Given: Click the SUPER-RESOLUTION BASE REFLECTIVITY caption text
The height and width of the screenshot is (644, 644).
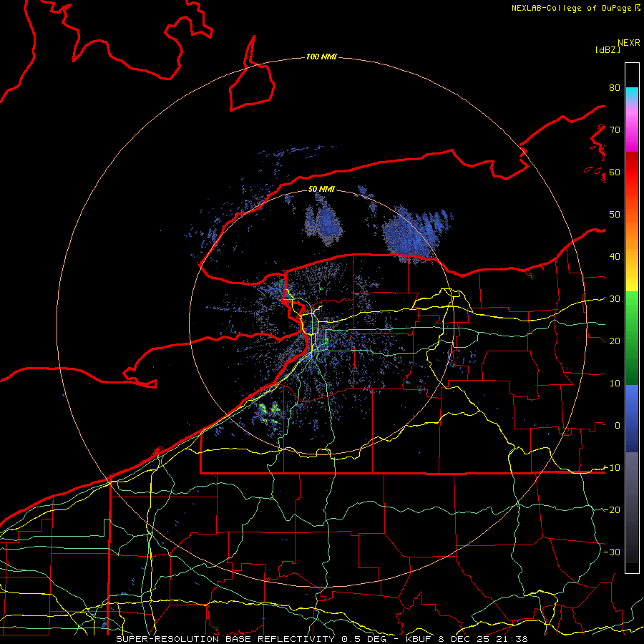Looking at the screenshot, I should [x=225, y=639].
